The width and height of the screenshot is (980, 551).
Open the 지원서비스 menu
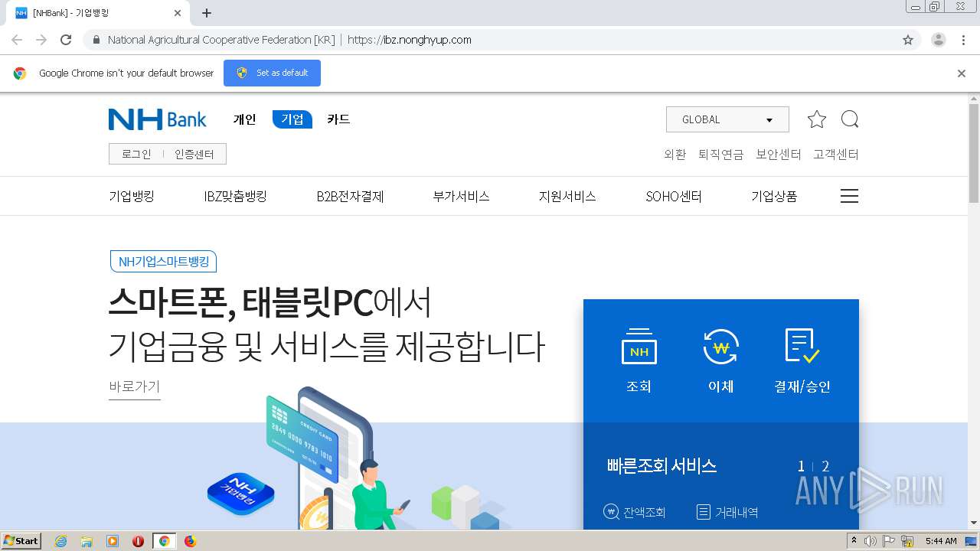click(567, 197)
